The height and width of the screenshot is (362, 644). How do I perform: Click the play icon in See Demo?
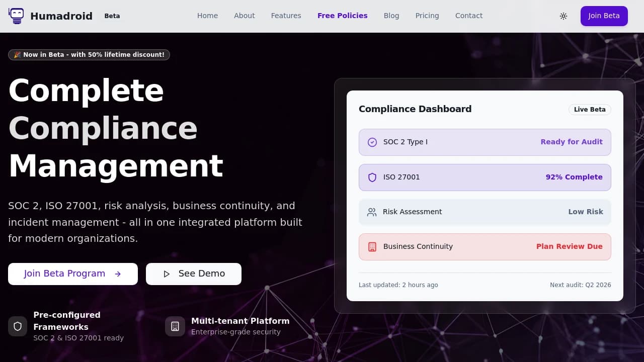pos(167,274)
